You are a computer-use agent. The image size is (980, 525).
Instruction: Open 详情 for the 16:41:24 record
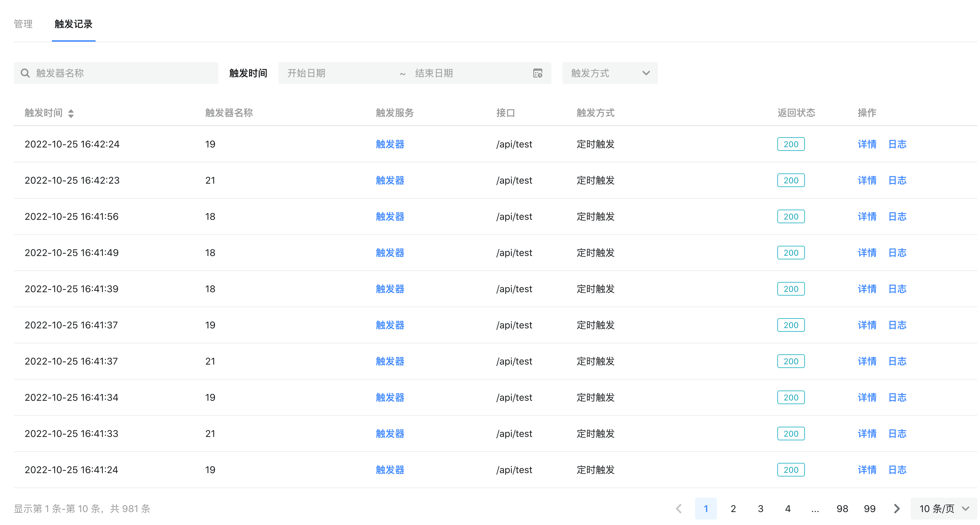click(x=867, y=470)
